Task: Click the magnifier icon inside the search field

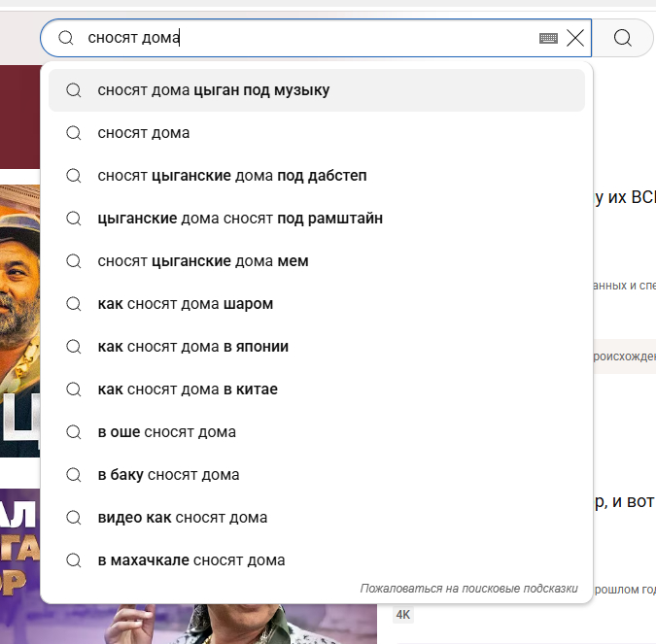Action: [66, 38]
